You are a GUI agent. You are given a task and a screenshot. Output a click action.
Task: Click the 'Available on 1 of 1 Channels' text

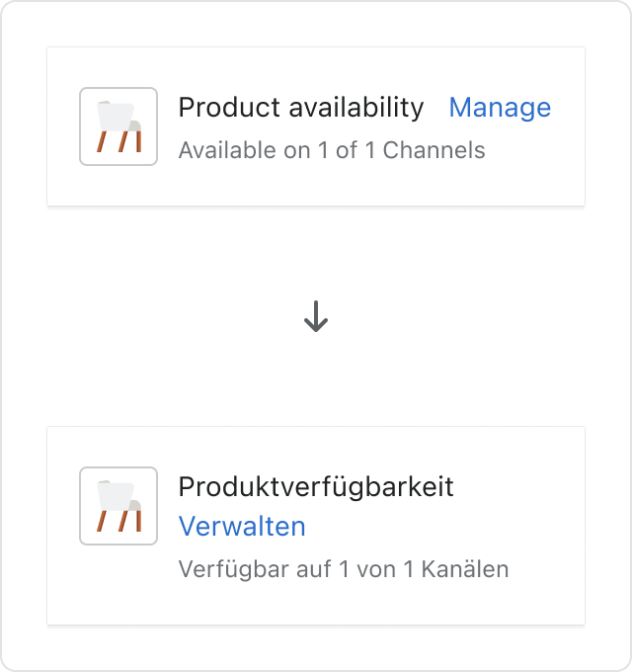point(332,150)
